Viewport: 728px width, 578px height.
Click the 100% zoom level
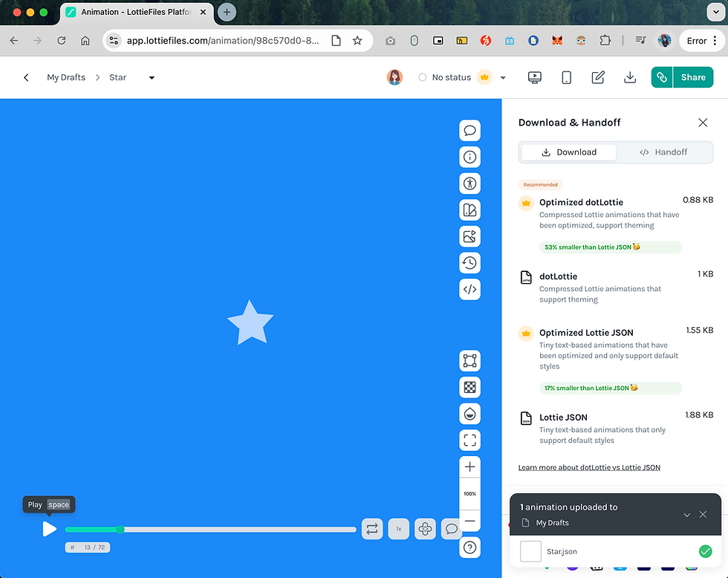469,493
